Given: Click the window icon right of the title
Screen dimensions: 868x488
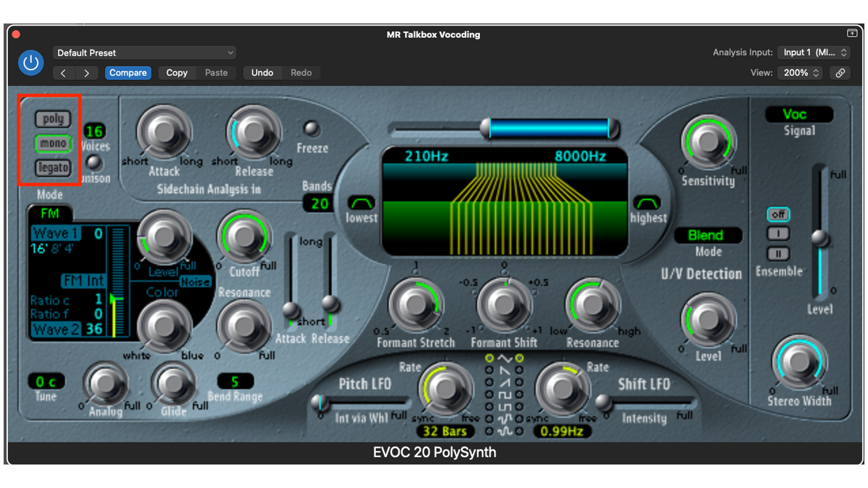Looking at the screenshot, I should point(852,33).
